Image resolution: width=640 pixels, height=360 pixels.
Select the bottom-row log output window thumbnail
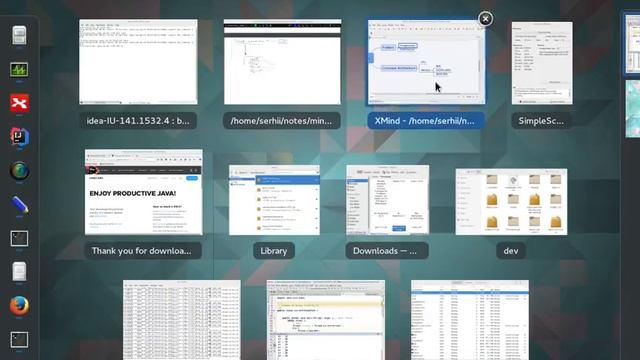tap(182, 320)
